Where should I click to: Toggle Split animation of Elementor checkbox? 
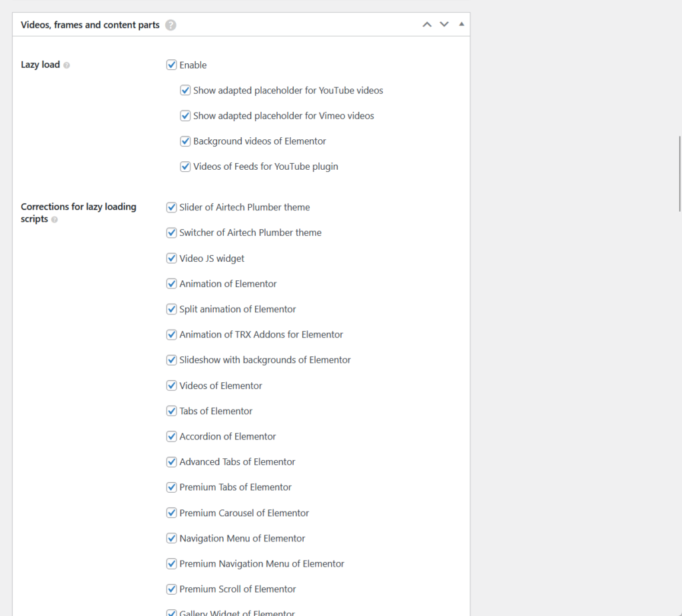coord(171,309)
